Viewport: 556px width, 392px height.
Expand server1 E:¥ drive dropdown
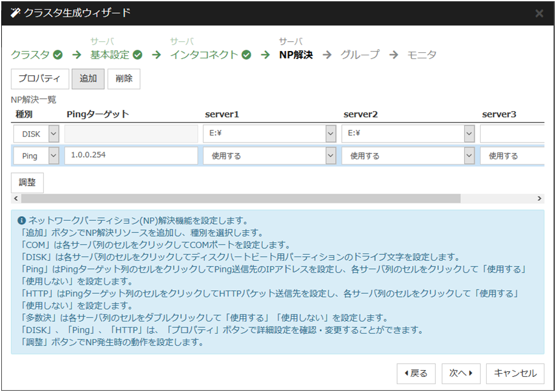pyautogui.click(x=330, y=133)
